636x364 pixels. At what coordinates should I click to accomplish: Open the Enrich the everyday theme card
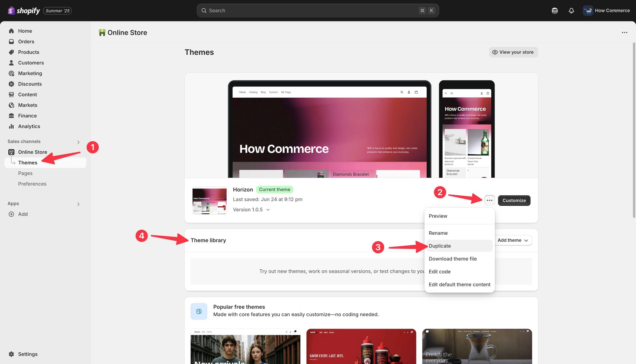pos(477,346)
